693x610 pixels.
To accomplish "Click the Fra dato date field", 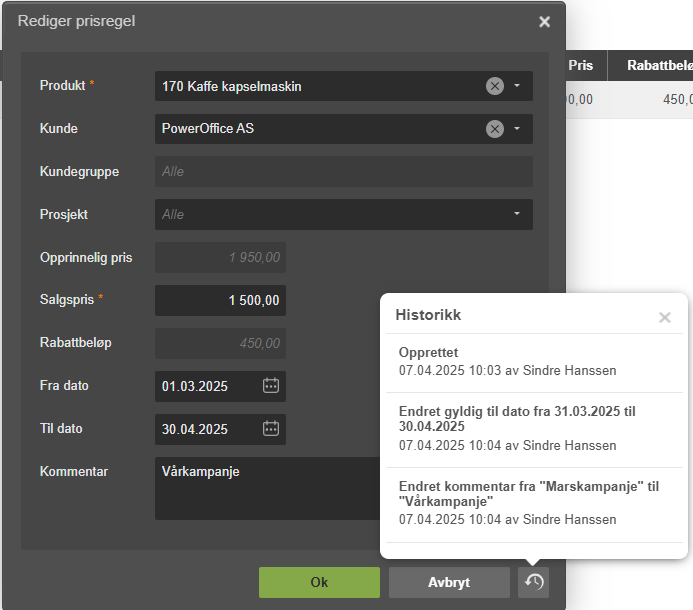I will [220, 386].
